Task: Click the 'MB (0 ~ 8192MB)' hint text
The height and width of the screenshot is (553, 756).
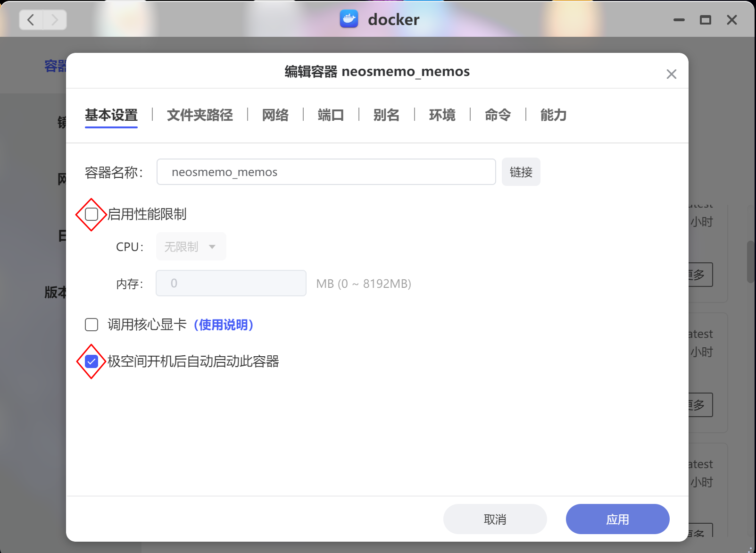Action: click(x=364, y=284)
